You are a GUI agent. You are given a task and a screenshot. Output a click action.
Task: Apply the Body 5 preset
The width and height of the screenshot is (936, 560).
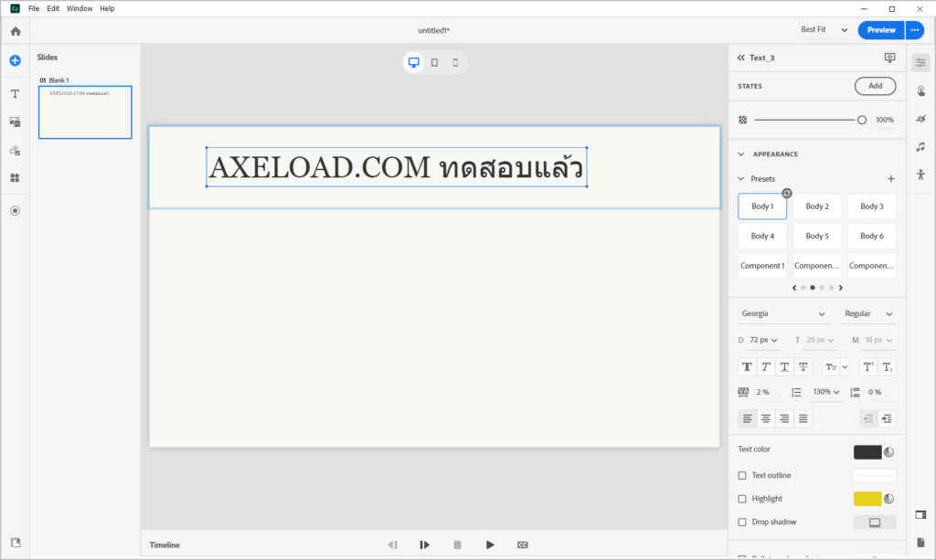pyautogui.click(x=816, y=237)
